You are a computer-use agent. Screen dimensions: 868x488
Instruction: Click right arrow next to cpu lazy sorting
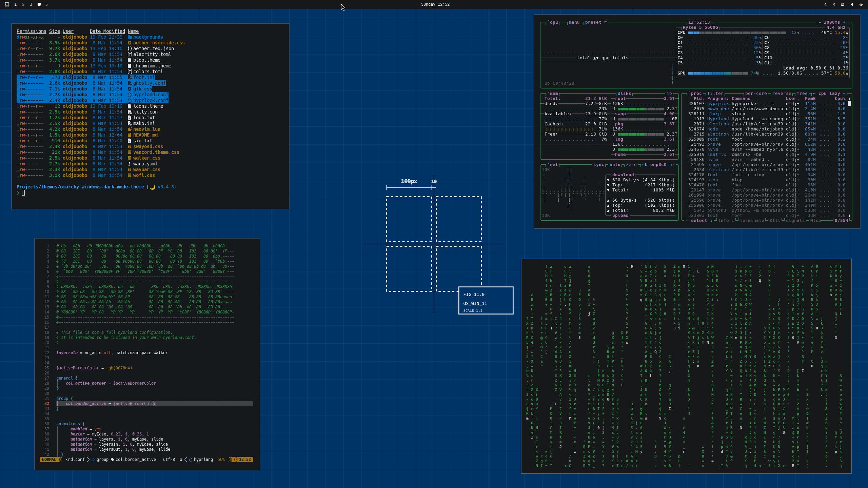(x=844, y=94)
